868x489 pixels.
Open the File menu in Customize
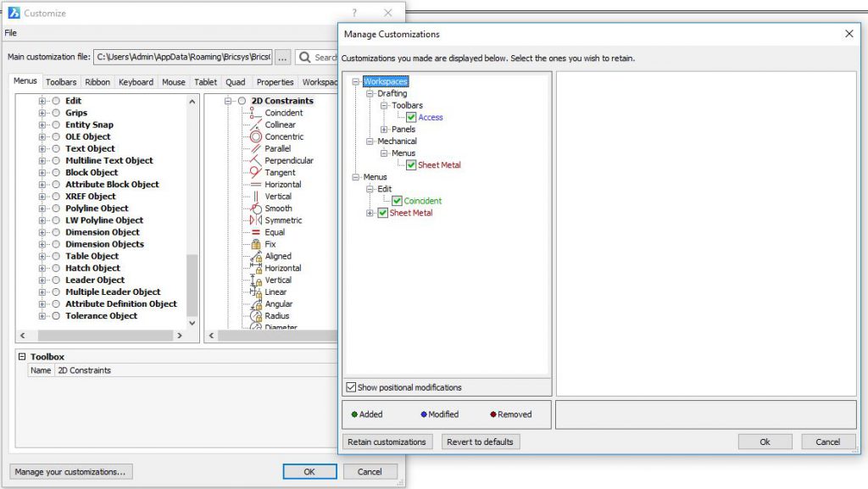[x=10, y=33]
